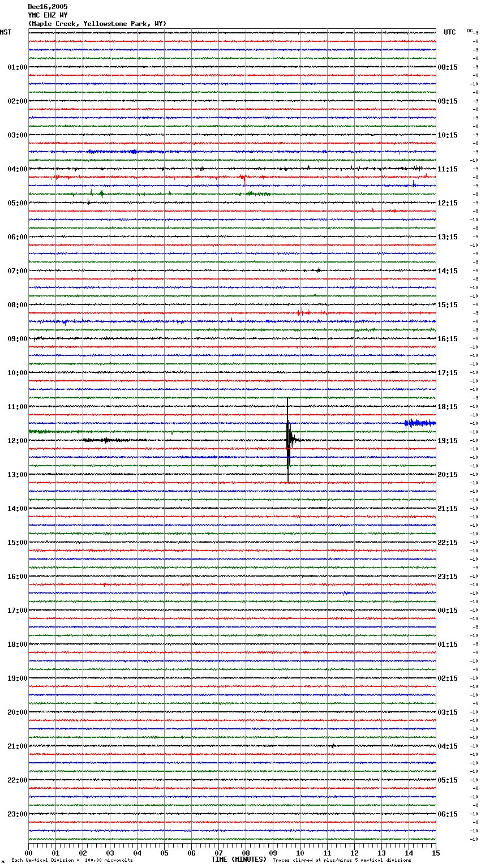Select the 11:00 MST hour label

point(18,407)
